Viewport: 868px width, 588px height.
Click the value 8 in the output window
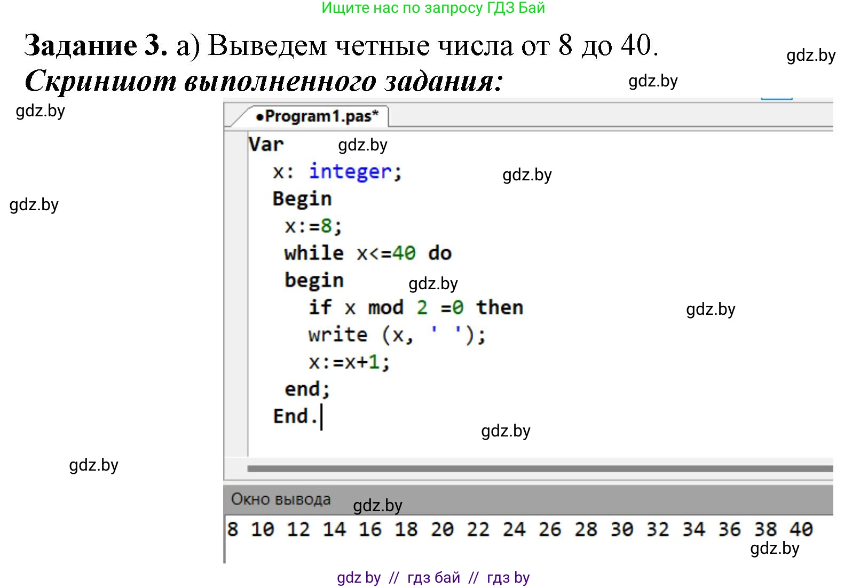click(x=233, y=529)
